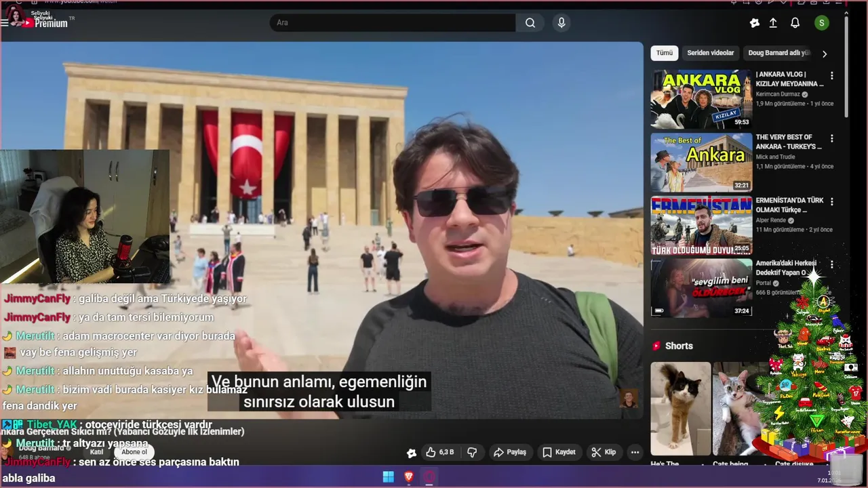Open more actions three-dot button under video

tap(635, 452)
